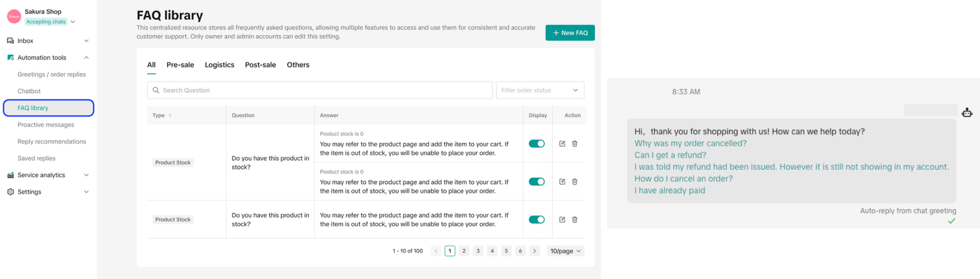Open the 10/page size dropdown
This screenshot has width=980, height=279.
(565, 251)
